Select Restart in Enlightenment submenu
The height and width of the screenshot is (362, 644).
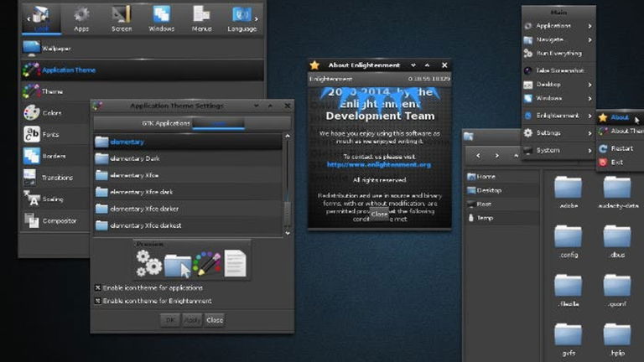(621, 148)
